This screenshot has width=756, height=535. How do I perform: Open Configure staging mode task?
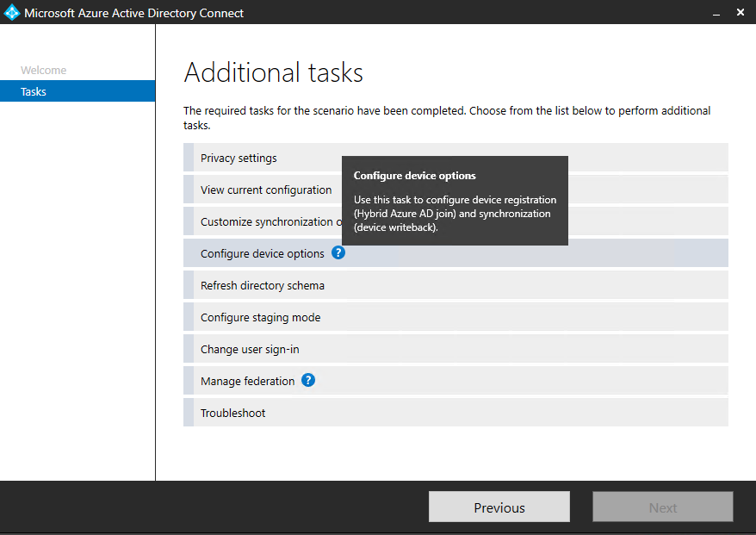(455, 317)
